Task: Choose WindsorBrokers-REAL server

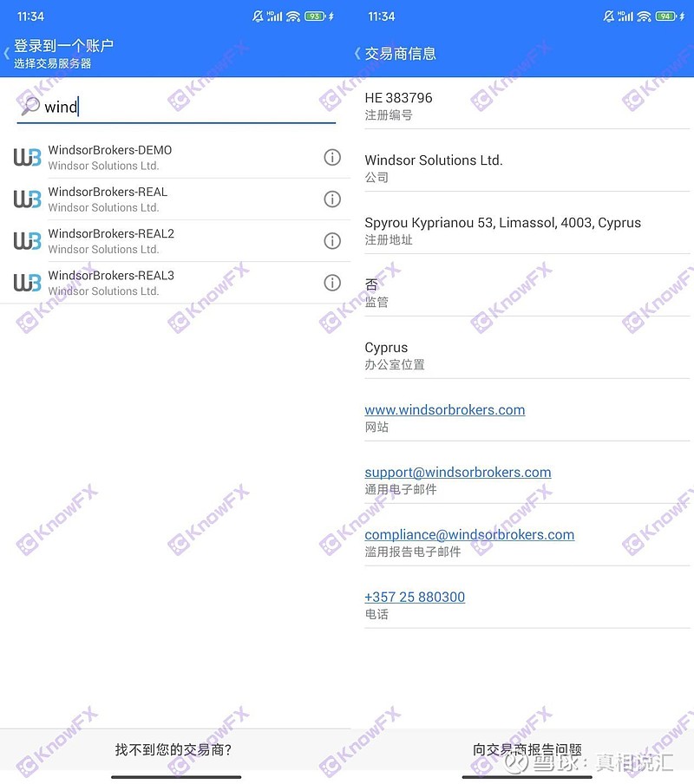Action: (x=108, y=199)
